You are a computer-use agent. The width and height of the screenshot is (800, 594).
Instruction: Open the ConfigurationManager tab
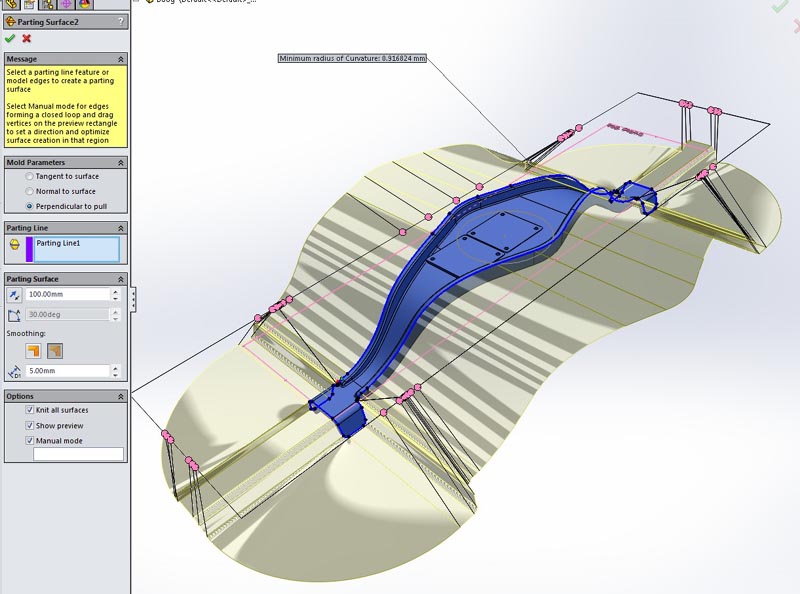pos(48,5)
